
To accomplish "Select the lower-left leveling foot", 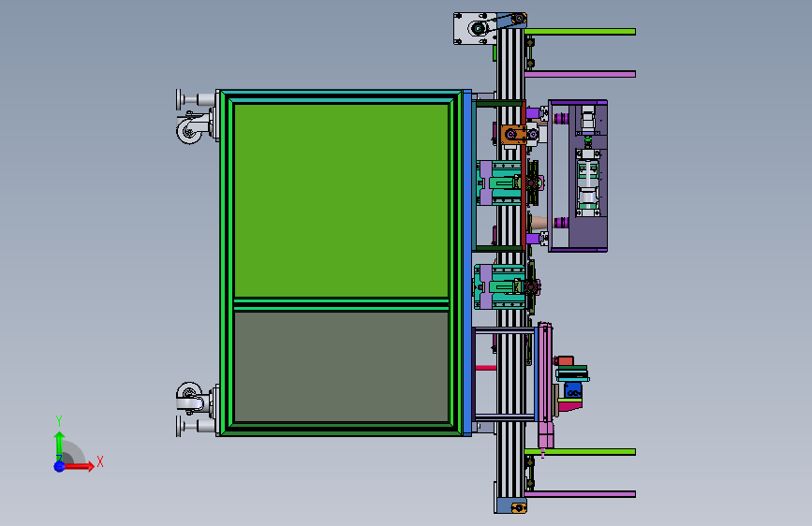I will tap(195, 426).
